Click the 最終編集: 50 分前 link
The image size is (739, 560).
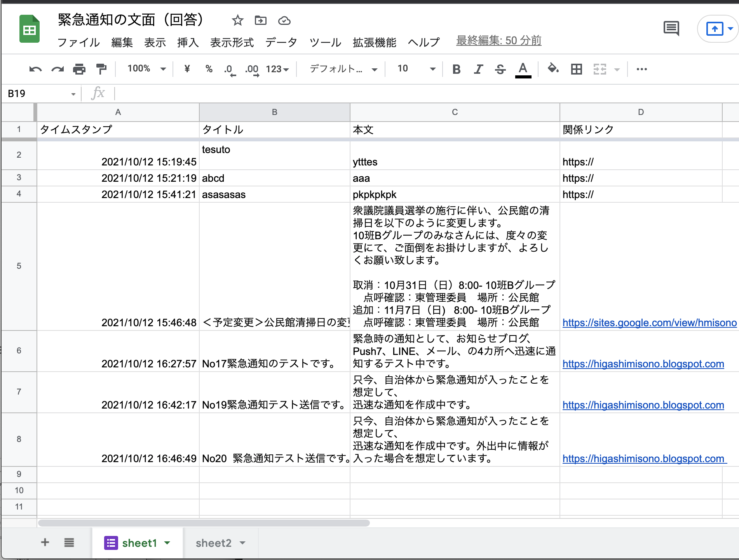click(498, 40)
